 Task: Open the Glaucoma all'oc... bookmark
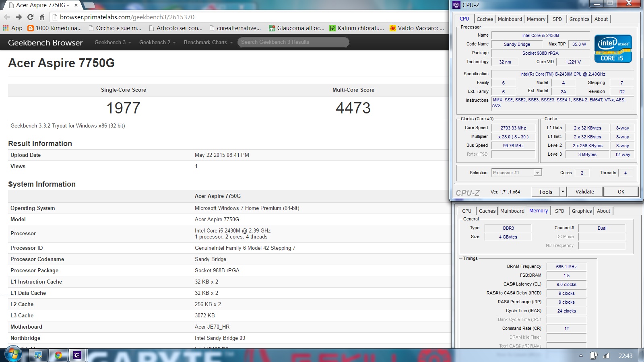[296, 28]
